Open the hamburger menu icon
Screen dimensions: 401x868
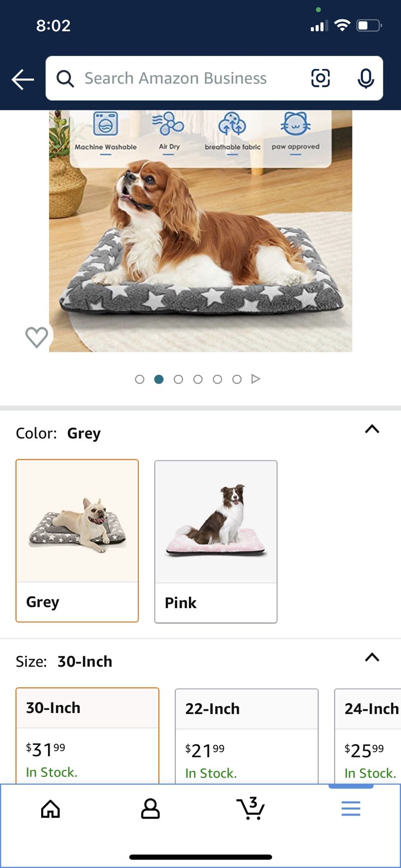click(351, 808)
